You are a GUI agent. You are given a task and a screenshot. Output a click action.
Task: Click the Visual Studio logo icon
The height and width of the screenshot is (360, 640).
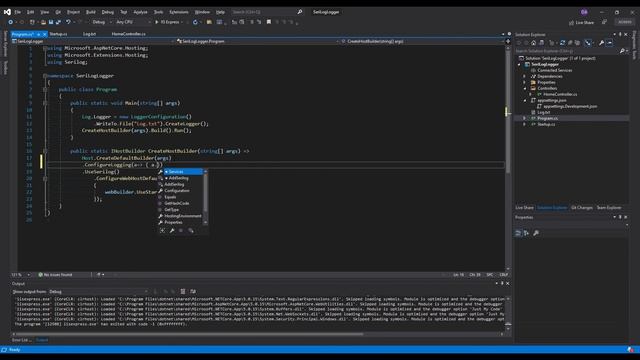[7, 12]
